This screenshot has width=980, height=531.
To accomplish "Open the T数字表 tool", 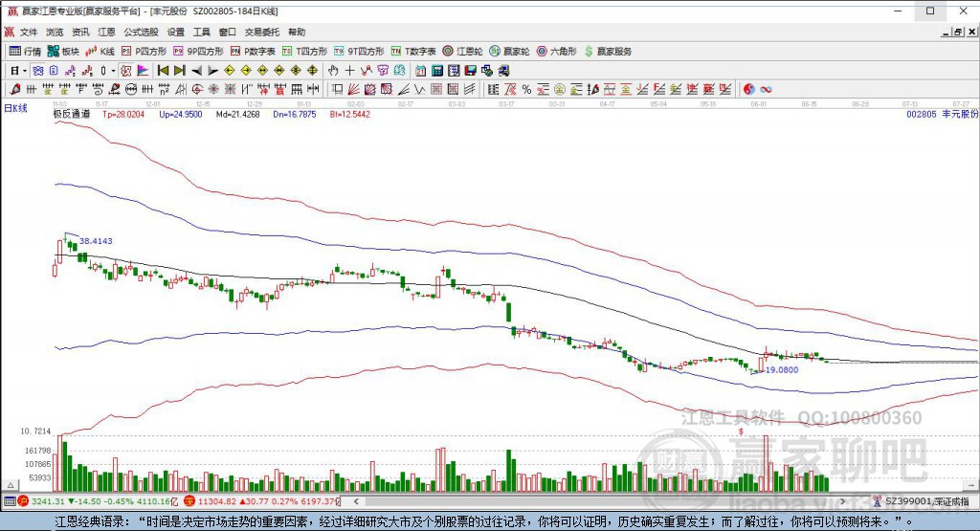I will click(x=413, y=52).
